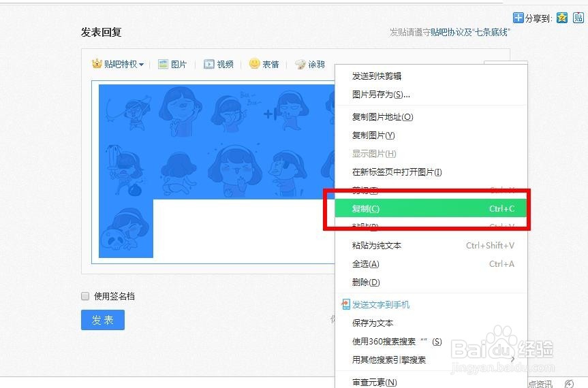Choose 图片另存为(S)... menu entry
588x388 pixels.
tap(431, 95)
